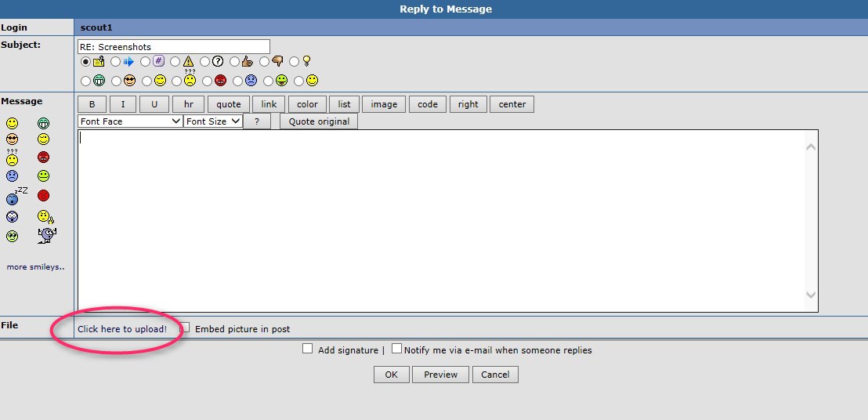
Task: Insert the red angry teeth smiley from Message sidebar
Action: tap(43, 157)
